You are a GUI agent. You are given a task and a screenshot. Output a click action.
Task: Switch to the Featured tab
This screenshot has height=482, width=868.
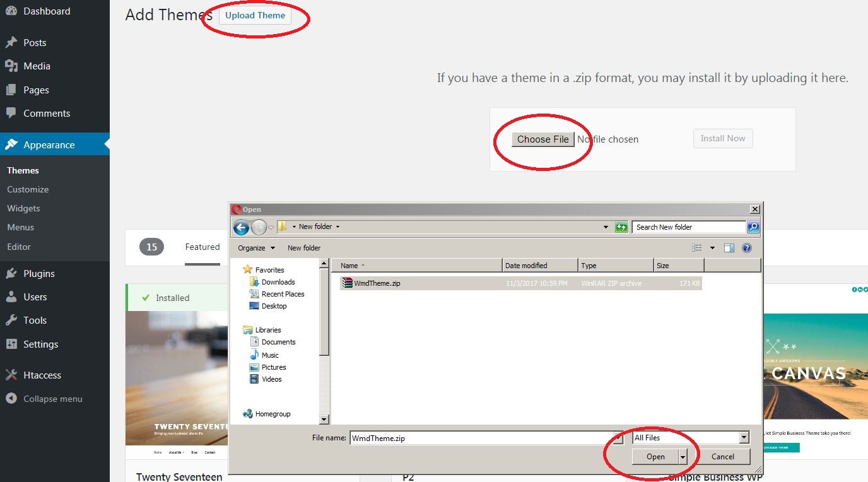pyautogui.click(x=202, y=247)
